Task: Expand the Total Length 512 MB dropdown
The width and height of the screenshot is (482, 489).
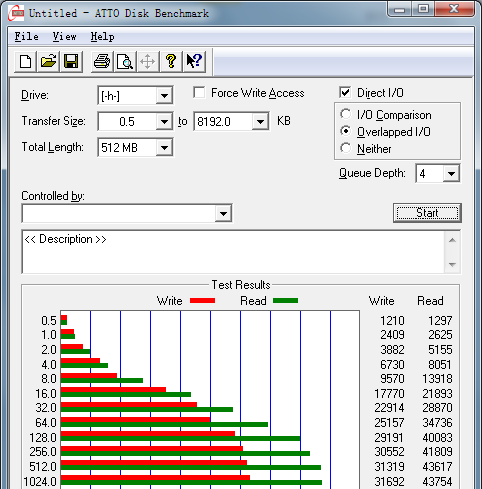Action: 164,147
